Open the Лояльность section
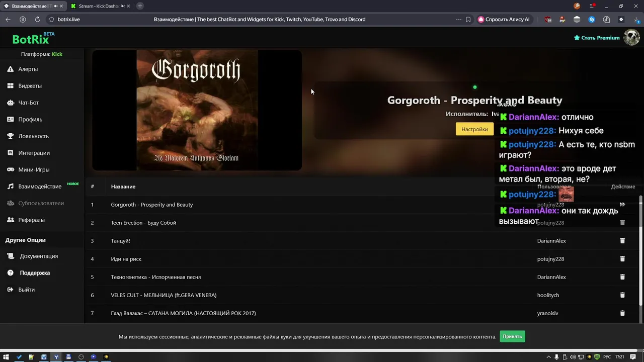Image resolution: width=644 pixels, height=362 pixels. click(33, 136)
